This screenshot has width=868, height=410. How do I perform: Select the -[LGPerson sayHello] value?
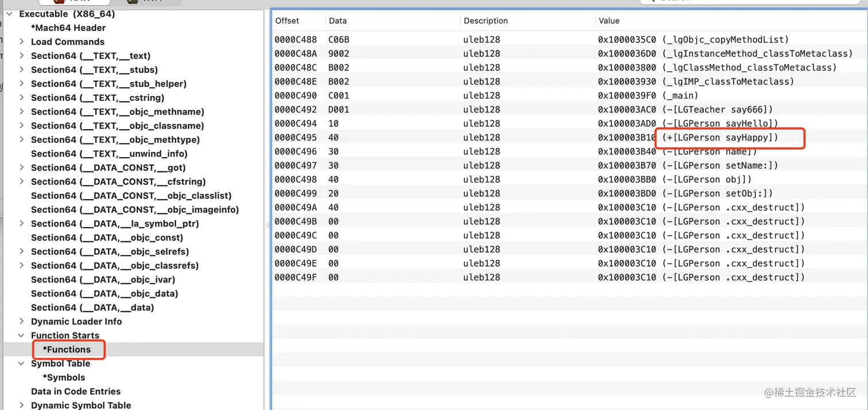(688, 123)
